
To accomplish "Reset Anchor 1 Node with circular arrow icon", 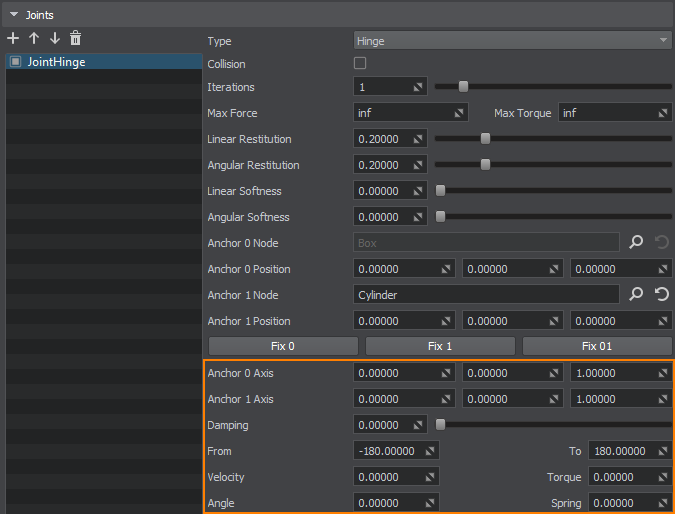I will tap(662, 294).
